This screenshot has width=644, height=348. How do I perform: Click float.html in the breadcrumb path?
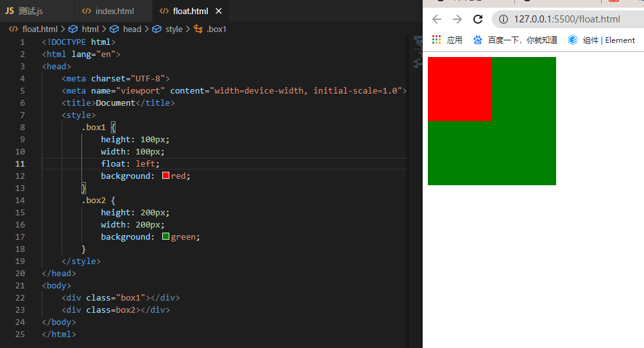click(39, 29)
